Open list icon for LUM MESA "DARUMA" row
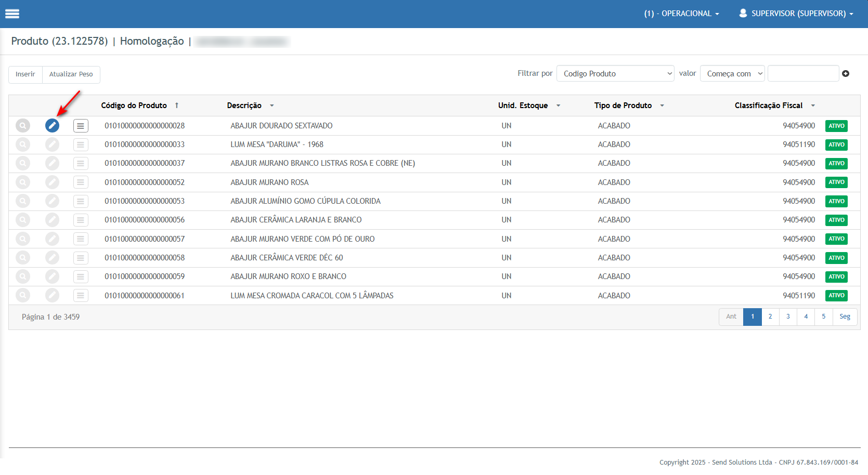The image size is (868, 475). 81,144
